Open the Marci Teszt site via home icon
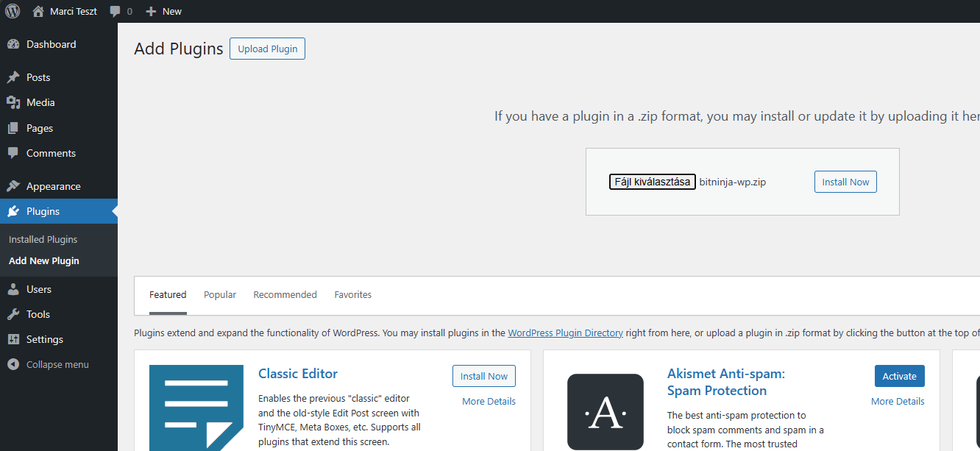This screenshot has width=980, height=451. coord(38,11)
